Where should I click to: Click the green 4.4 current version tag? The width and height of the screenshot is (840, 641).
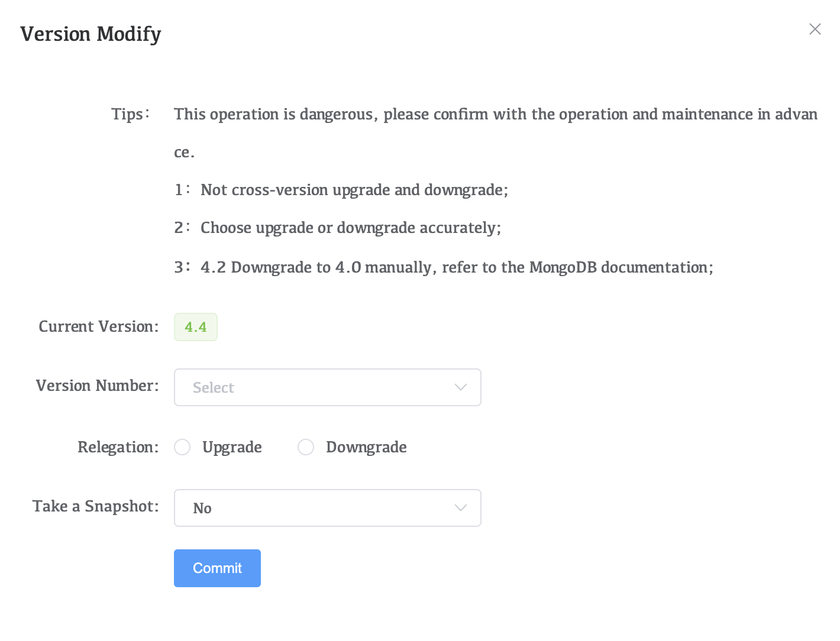[196, 327]
